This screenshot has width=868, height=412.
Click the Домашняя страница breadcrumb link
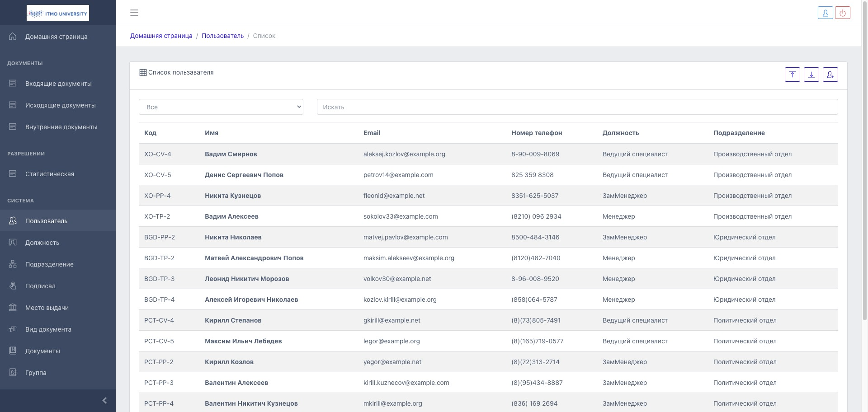pyautogui.click(x=161, y=36)
